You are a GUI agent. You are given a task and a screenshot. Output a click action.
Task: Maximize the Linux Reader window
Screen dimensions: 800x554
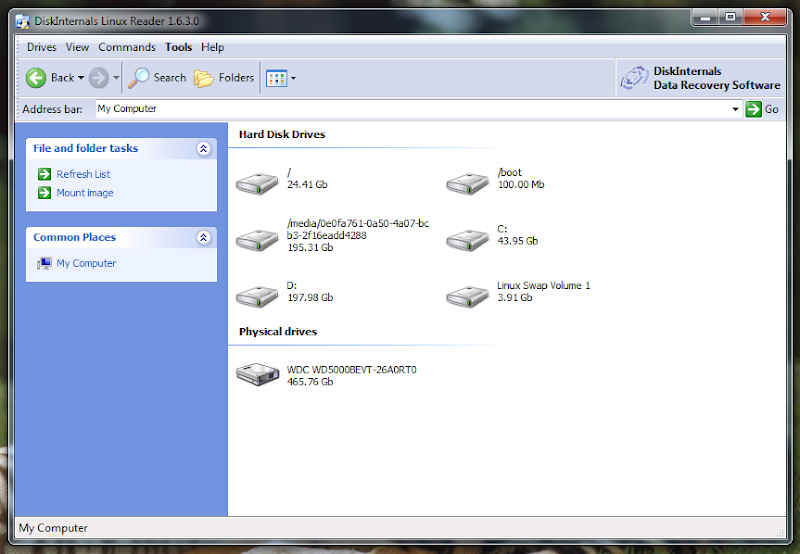point(731,17)
